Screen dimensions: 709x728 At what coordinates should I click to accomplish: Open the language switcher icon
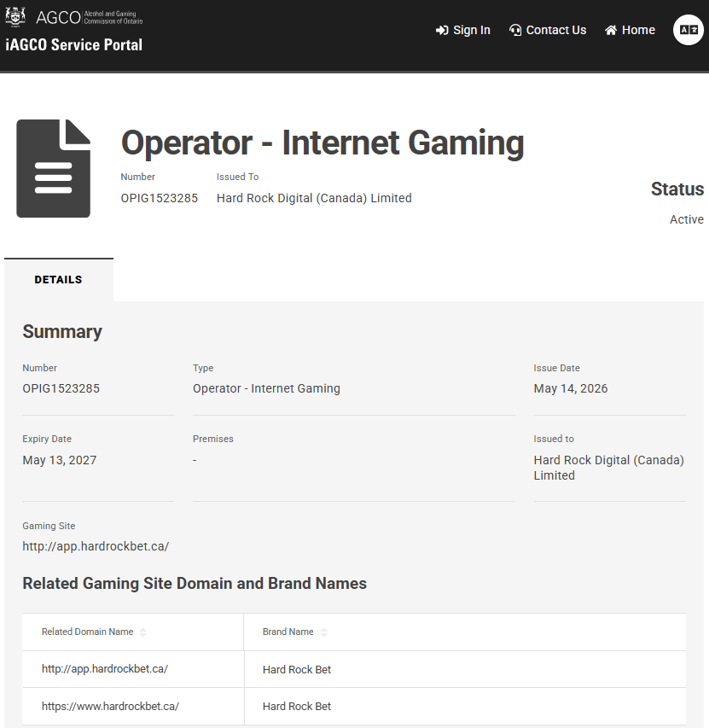(689, 30)
